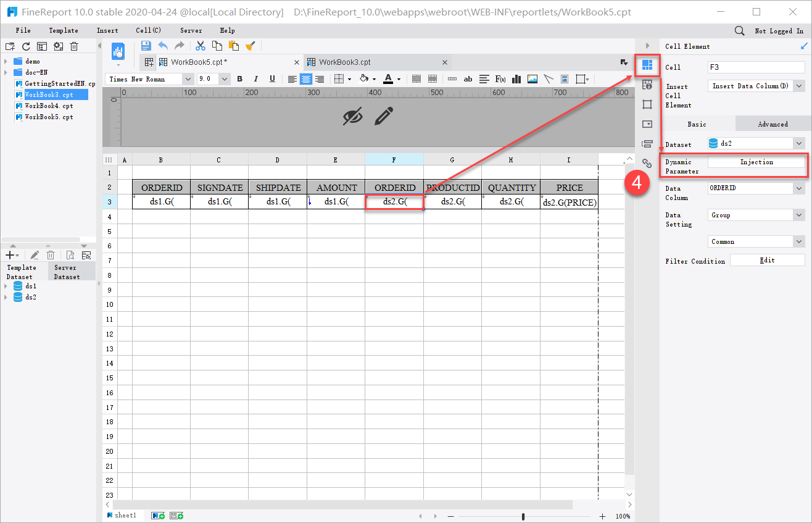
Task: Apply underline formatting in the toolbar
Action: point(271,78)
